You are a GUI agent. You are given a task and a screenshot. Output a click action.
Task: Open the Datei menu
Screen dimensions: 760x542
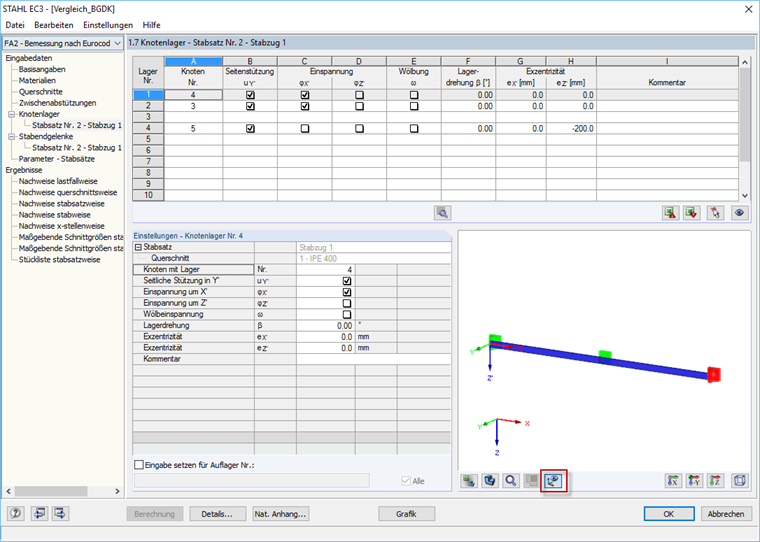15,25
